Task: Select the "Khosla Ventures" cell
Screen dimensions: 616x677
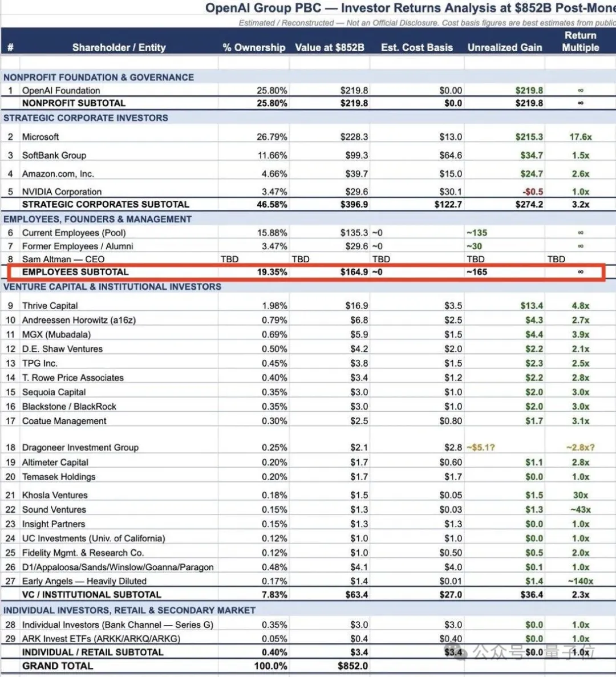Action: coord(54,495)
